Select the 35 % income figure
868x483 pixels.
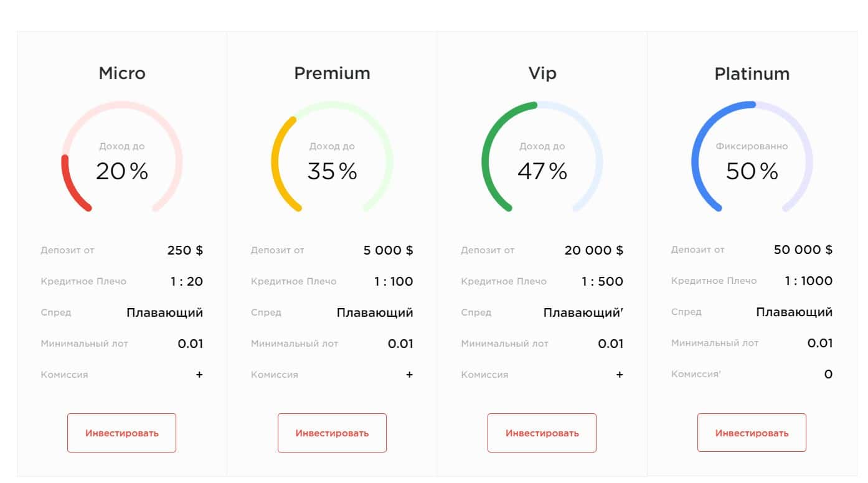pyautogui.click(x=332, y=171)
